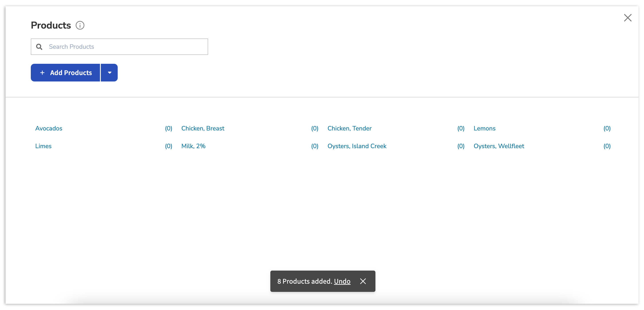
Task: Open the Chicken, Tender product
Action: (x=349, y=128)
